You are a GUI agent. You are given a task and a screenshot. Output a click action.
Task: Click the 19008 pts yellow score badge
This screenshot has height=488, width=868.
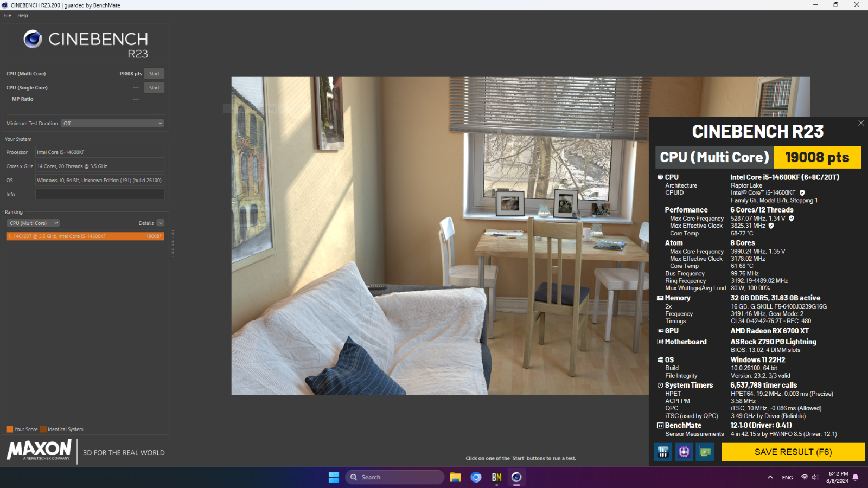pyautogui.click(x=818, y=157)
